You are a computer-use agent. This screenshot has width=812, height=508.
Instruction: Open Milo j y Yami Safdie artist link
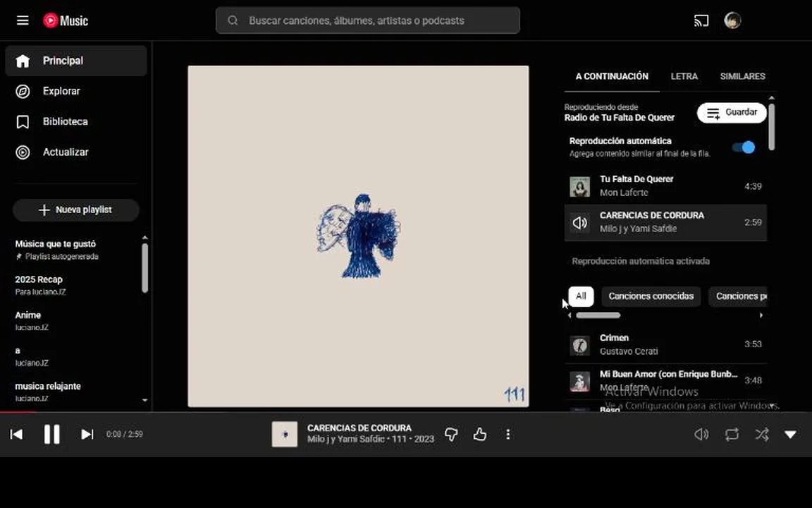[x=345, y=439]
